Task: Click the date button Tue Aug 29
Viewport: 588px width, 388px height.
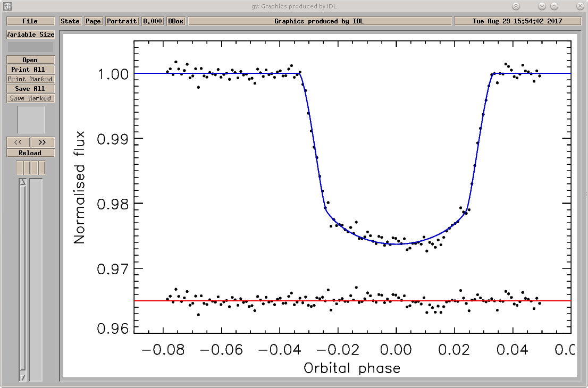Action: [x=517, y=21]
